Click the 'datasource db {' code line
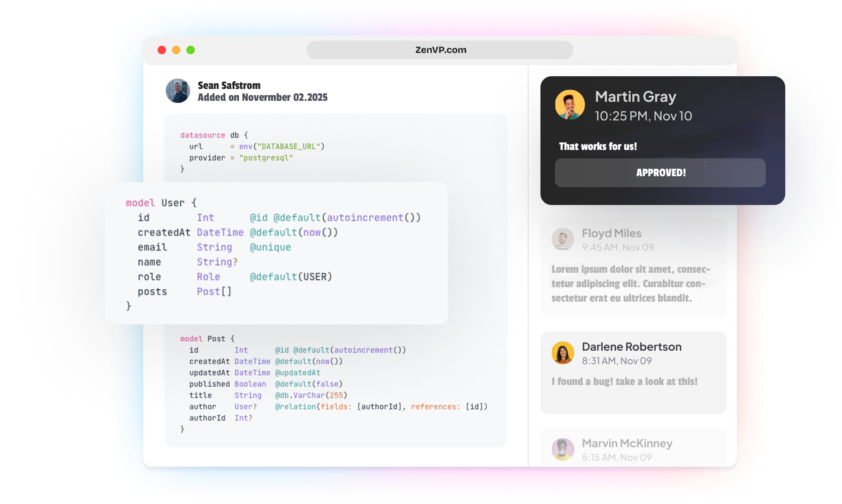Image resolution: width=842 pixels, height=504 pixels. coord(214,135)
